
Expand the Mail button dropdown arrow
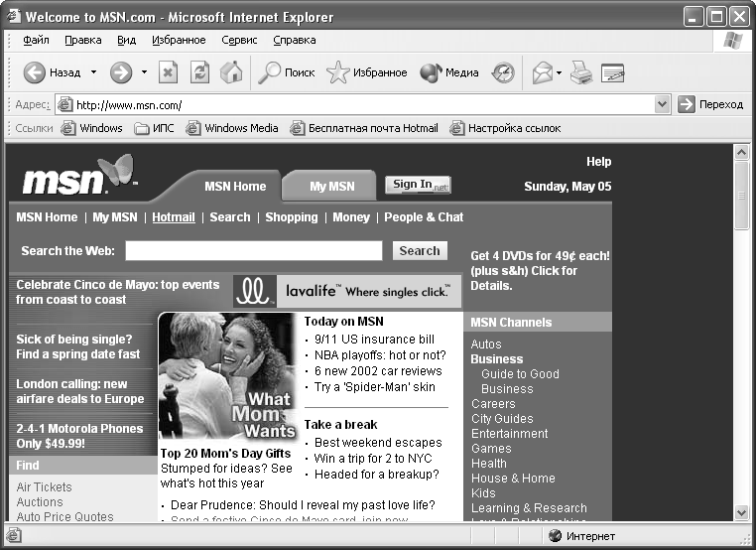(x=559, y=72)
